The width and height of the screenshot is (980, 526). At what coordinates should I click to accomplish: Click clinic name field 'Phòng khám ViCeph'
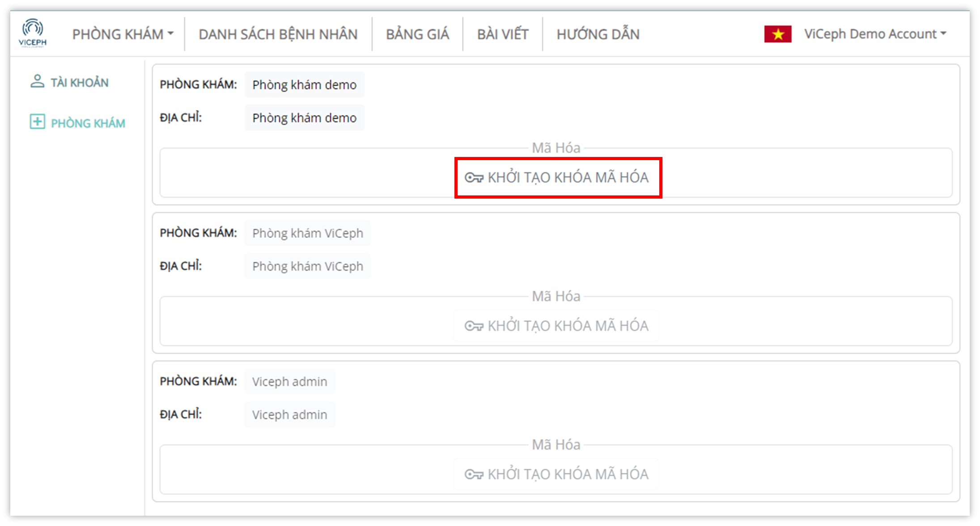click(308, 233)
